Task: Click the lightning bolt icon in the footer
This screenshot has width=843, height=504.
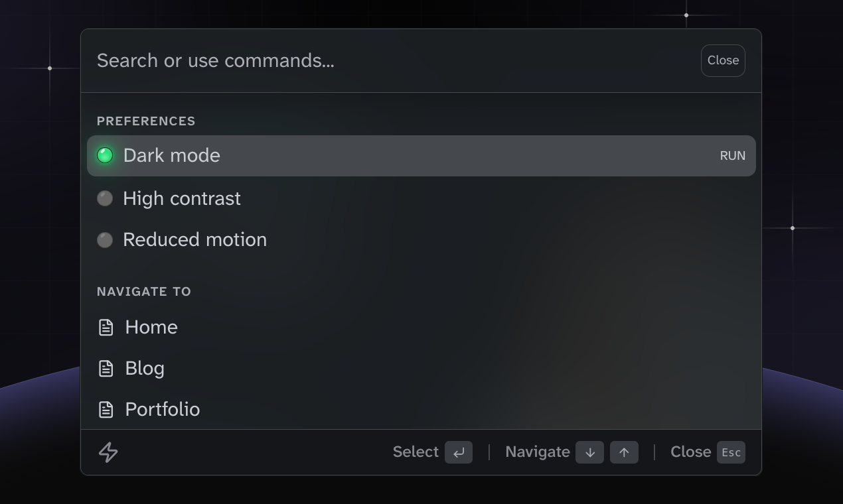Action: (108, 452)
